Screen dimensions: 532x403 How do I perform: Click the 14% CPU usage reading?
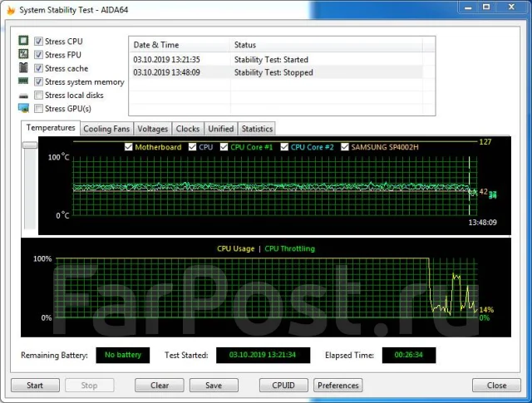[486, 310]
